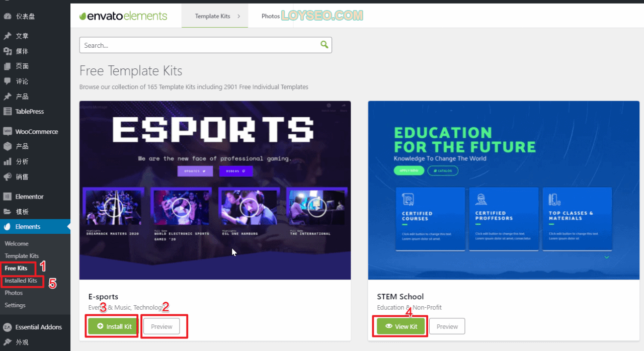Click the Marketing megaphone icon
The image size is (644, 351).
(8, 177)
